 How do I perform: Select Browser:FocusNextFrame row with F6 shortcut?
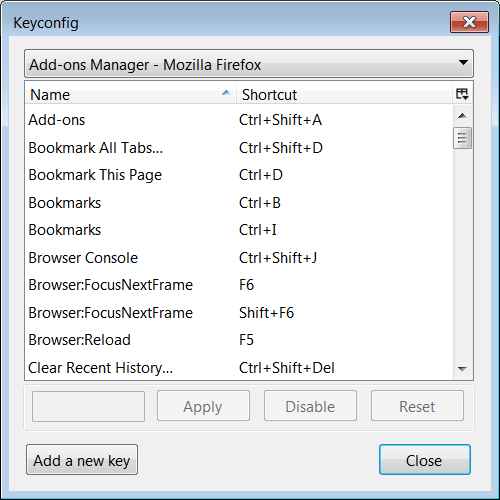tap(239, 285)
